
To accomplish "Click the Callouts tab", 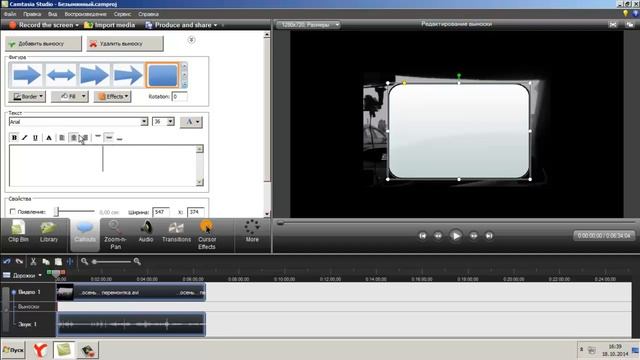I will click(85, 234).
